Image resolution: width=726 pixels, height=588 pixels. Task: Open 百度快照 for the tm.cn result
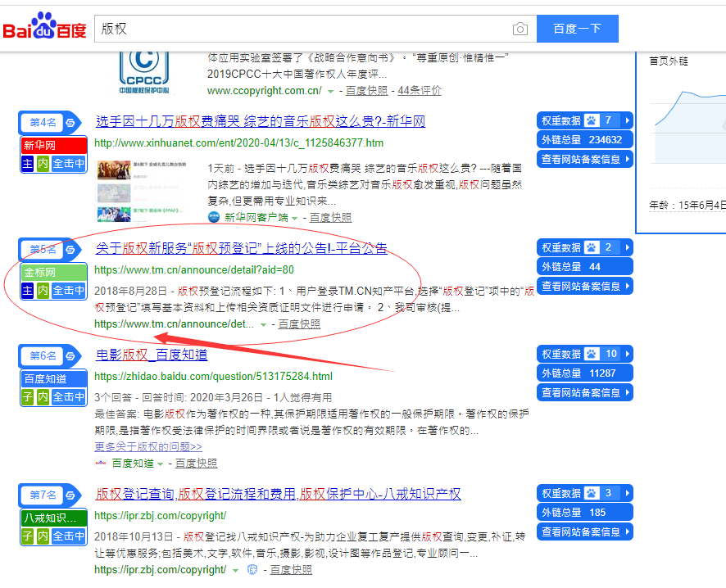299,324
